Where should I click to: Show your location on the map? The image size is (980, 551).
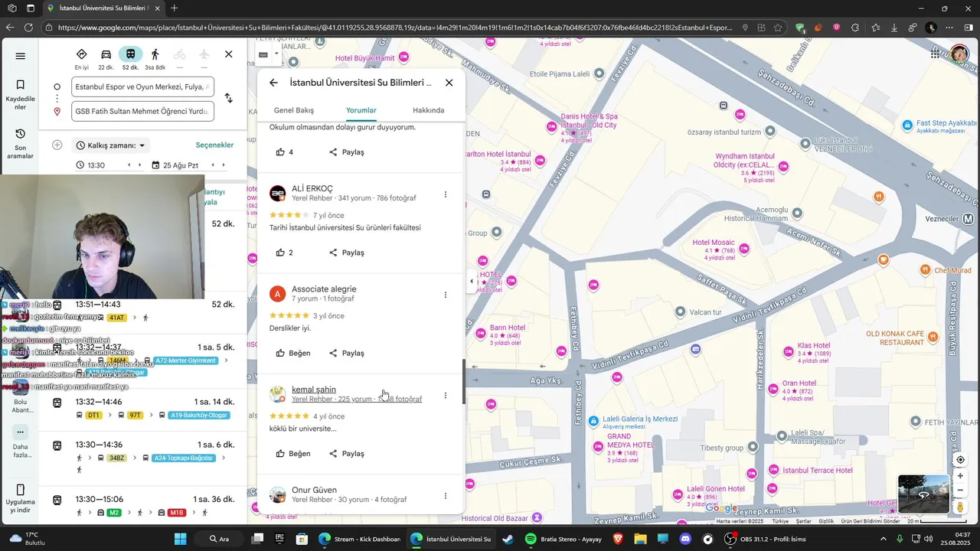point(960,460)
